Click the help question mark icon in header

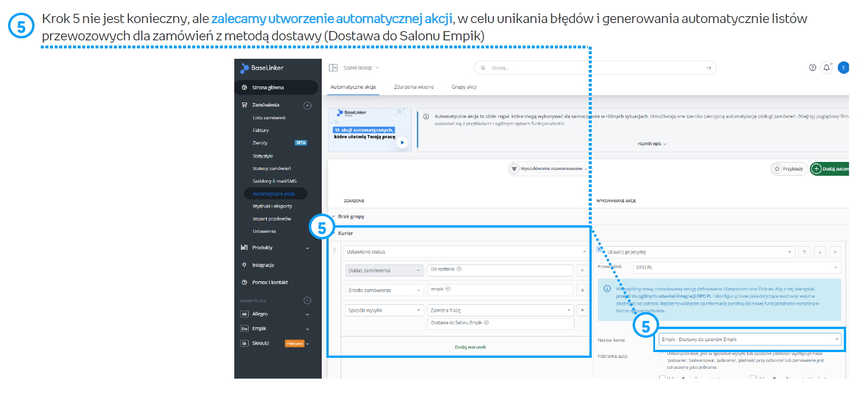[812, 68]
